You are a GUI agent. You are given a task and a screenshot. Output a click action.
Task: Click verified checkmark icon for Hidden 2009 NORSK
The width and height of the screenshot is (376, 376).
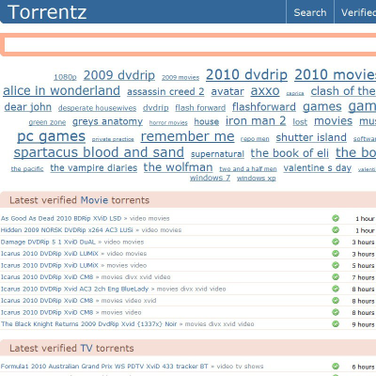pyautogui.click(x=336, y=230)
